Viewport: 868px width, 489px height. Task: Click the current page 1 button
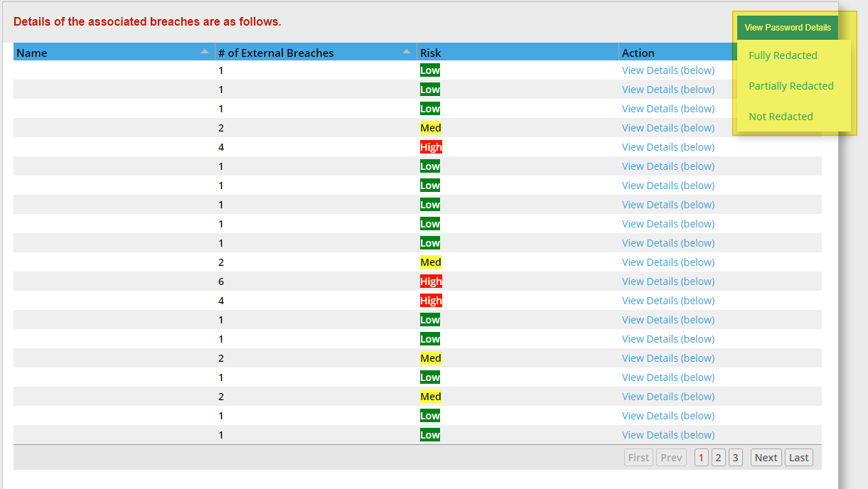pyautogui.click(x=701, y=458)
